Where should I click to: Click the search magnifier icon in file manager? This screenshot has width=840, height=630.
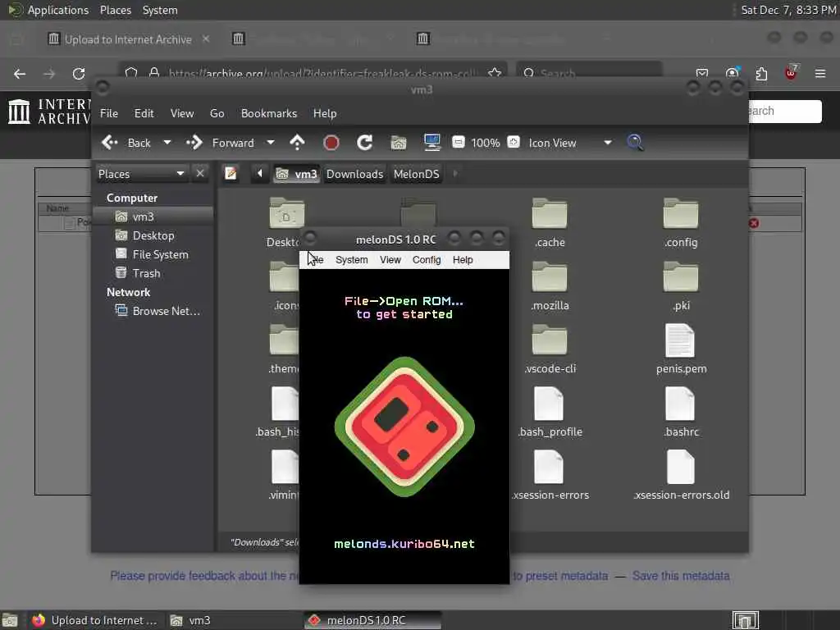[635, 143]
